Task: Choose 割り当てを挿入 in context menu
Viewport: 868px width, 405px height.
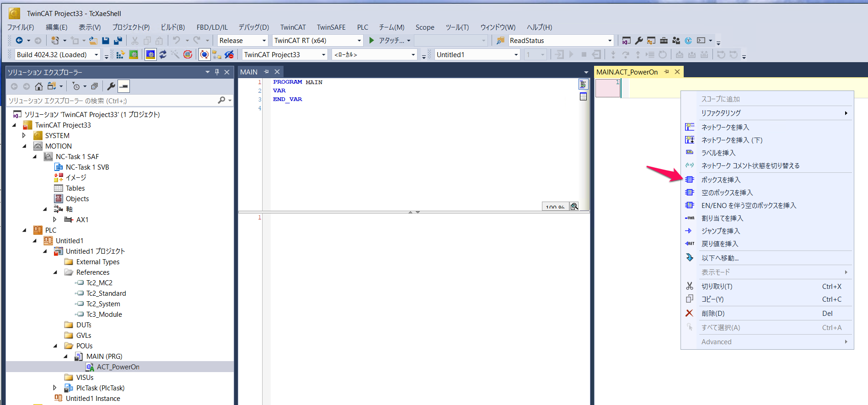Action: click(767, 218)
